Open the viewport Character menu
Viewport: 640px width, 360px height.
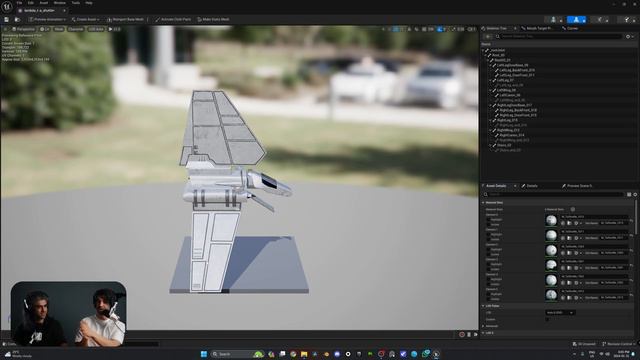[x=76, y=29]
